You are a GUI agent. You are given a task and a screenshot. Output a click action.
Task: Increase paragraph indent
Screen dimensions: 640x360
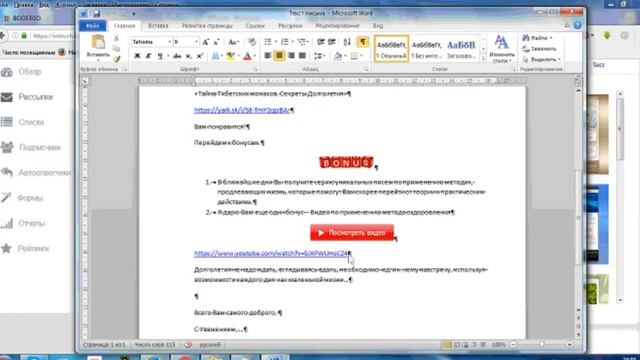click(332, 42)
